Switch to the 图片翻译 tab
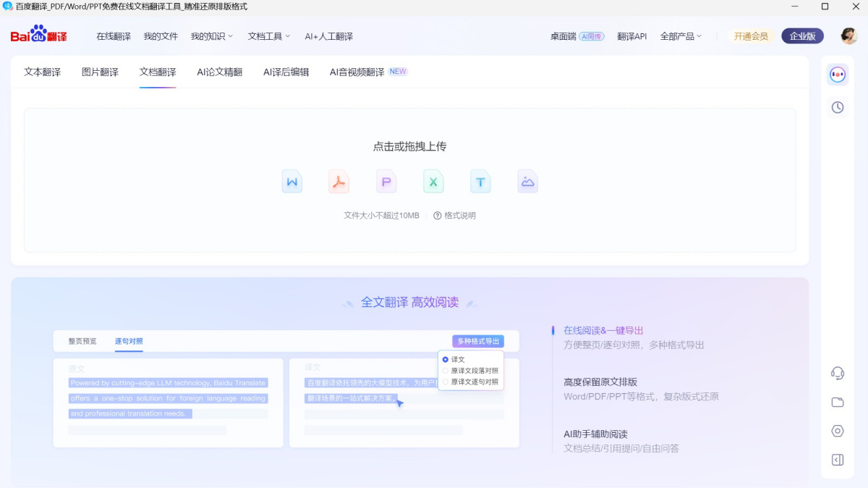This screenshot has height=488, width=868. point(100,72)
